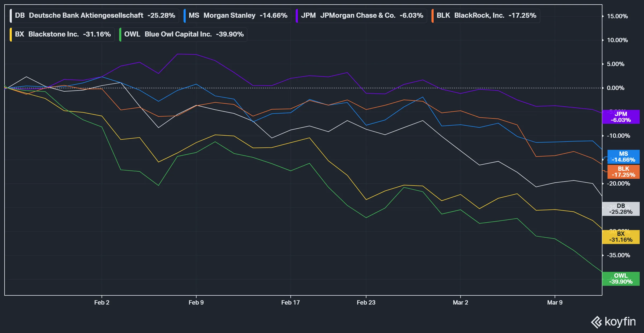Click the 5.00% y-axis label
The height and width of the screenshot is (333, 644).
[x=616, y=64]
